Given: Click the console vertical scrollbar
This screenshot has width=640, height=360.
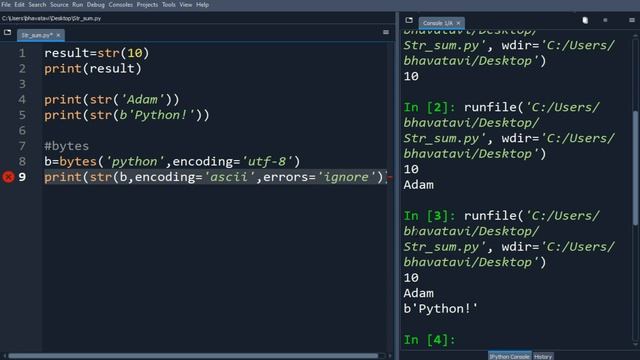Looking at the screenshot, I should (x=635, y=167).
